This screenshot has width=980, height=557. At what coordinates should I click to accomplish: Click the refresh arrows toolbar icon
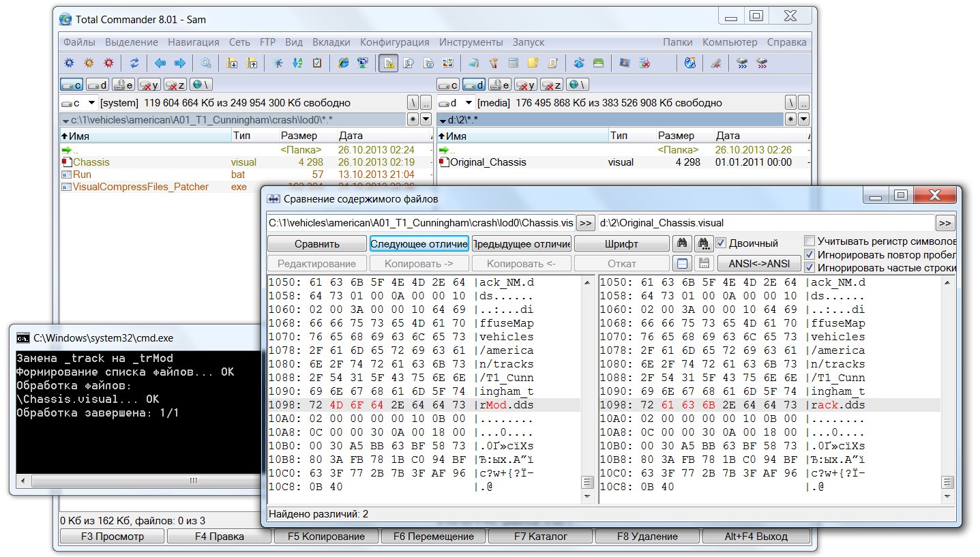(x=134, y=63)
